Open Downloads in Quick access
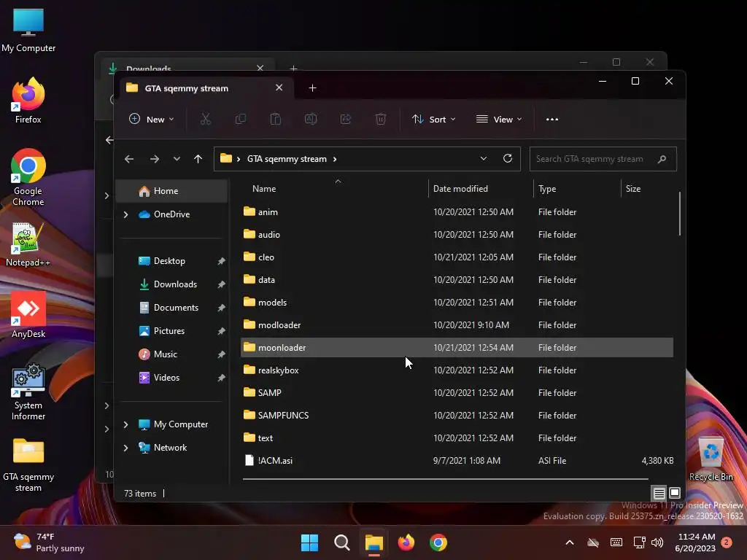The width and height of the screenshot is (747, 560). point(175,284)
